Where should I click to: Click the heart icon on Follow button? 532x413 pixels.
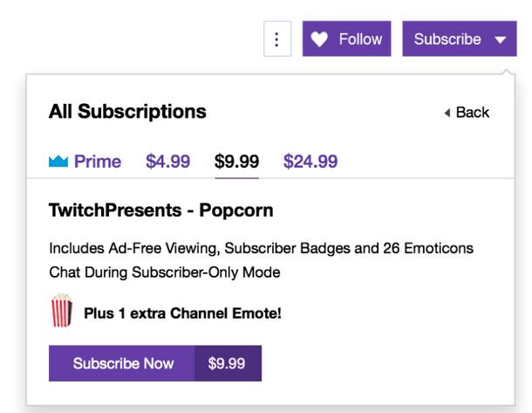[x=319, y=39]
